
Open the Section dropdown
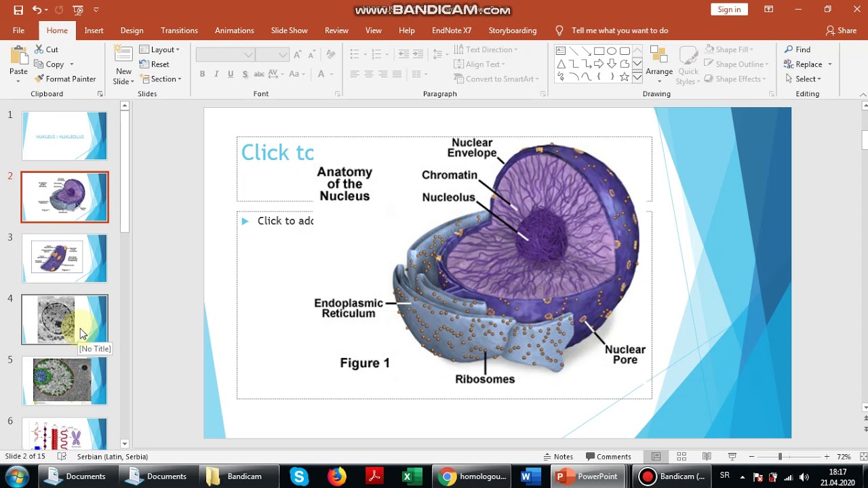pos(160,79)
